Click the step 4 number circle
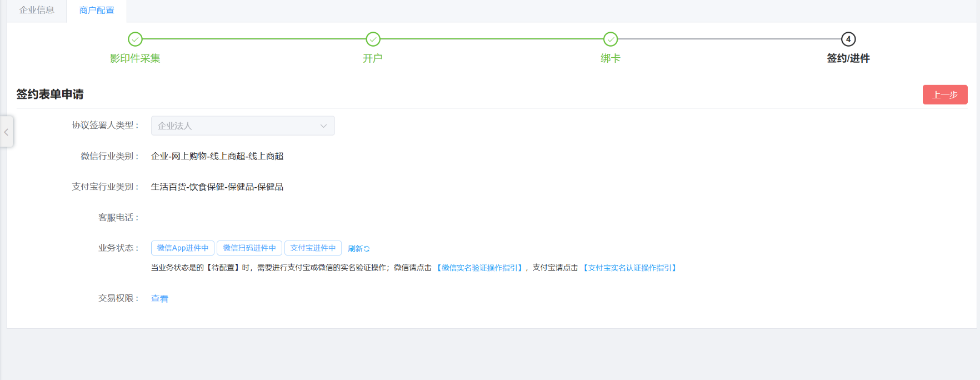 click(x=848, y=39)
